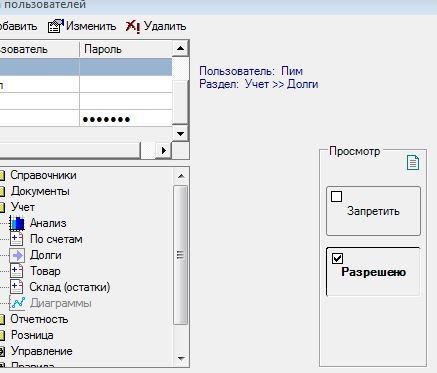Click the Управление section icon

coord(2,351)
